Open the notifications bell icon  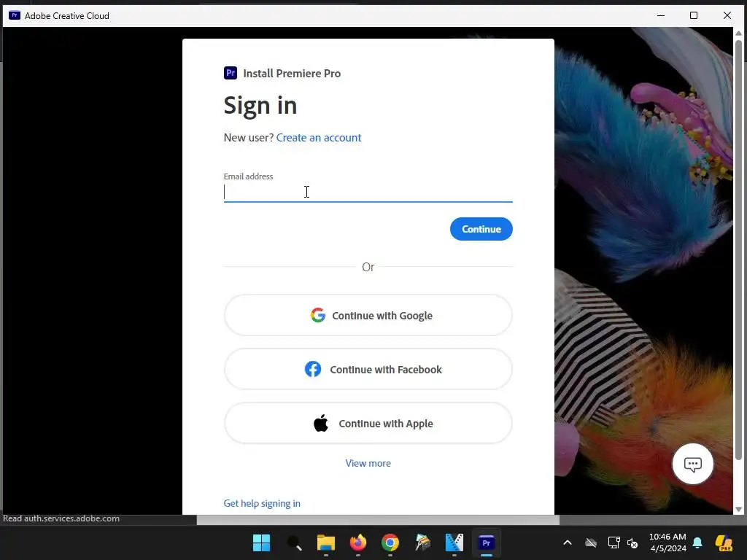pos(697,542)
